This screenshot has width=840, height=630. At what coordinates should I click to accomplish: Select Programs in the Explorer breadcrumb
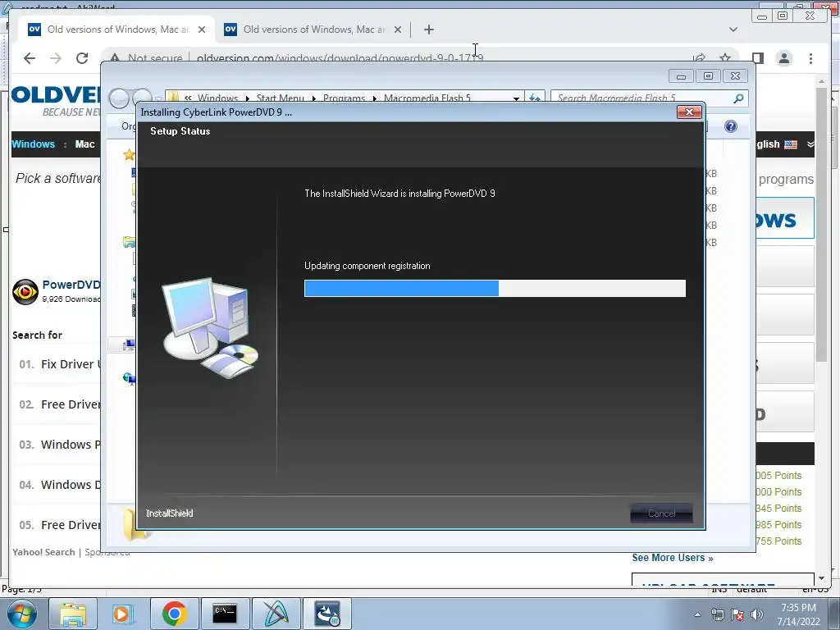[344, 98]
